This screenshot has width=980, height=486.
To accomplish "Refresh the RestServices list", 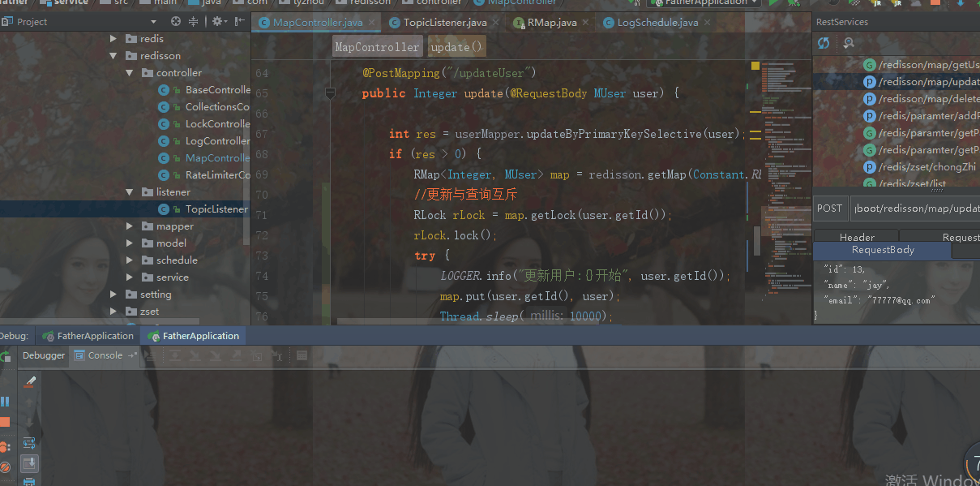I will tap(824, 43).
